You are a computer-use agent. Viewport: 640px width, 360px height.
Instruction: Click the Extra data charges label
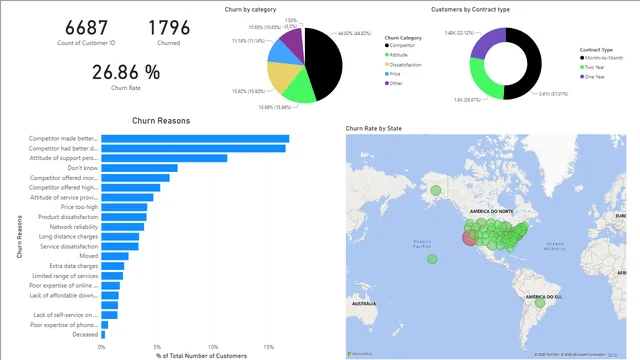click(73, 266)
